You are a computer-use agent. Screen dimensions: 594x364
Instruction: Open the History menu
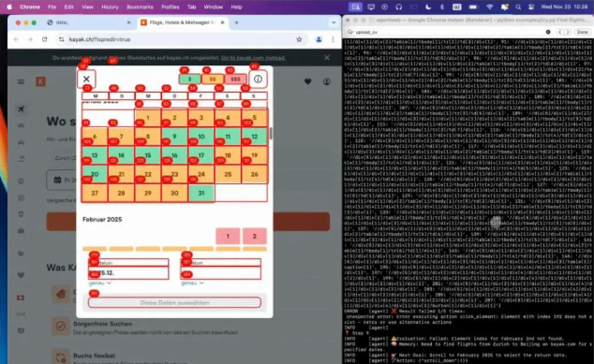[110, 7]
